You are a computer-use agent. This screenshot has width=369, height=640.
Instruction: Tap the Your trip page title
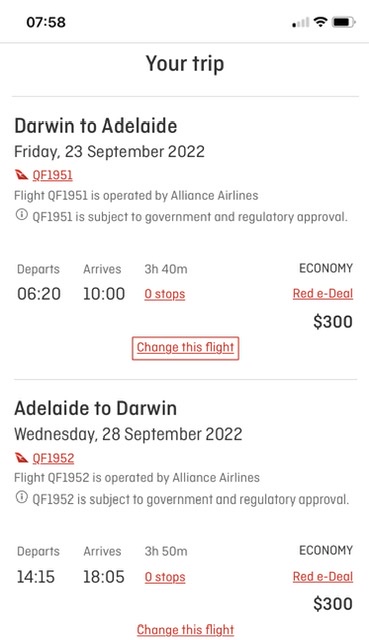tap(185, 64)
